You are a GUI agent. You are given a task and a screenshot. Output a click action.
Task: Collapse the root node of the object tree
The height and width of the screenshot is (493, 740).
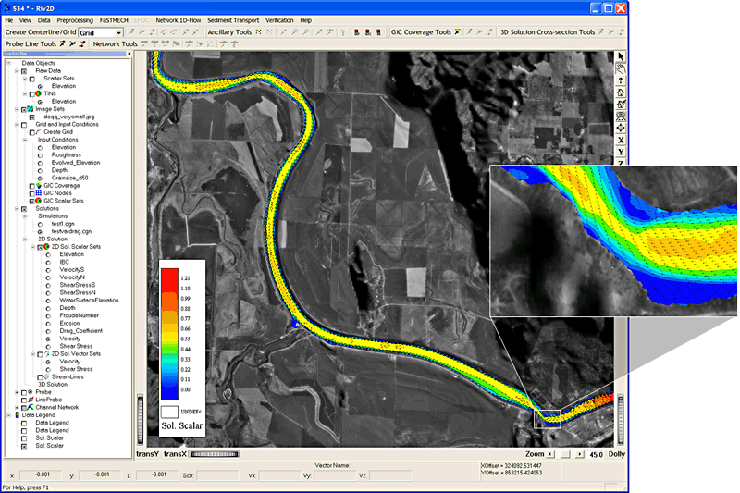tap(9, 62)
